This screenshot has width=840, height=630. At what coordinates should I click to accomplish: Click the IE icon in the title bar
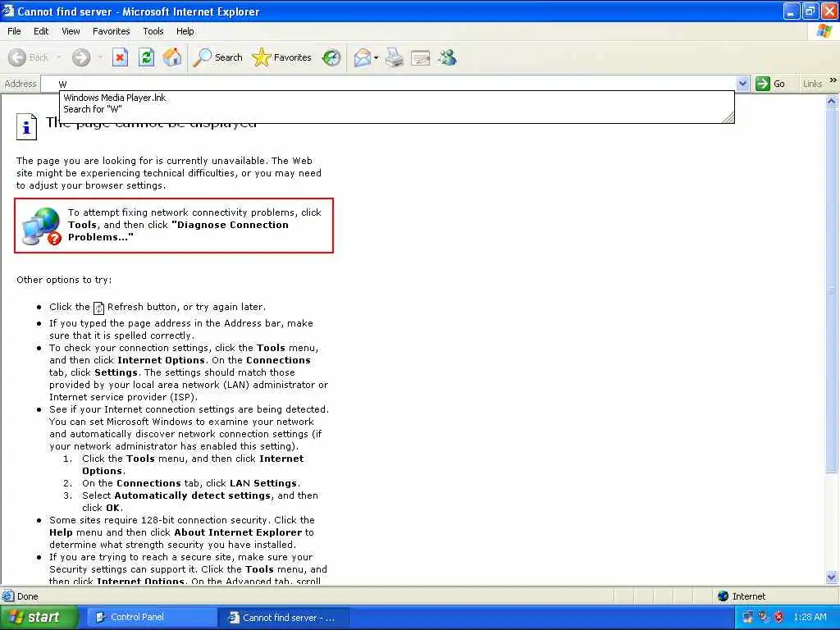(7, 11)
